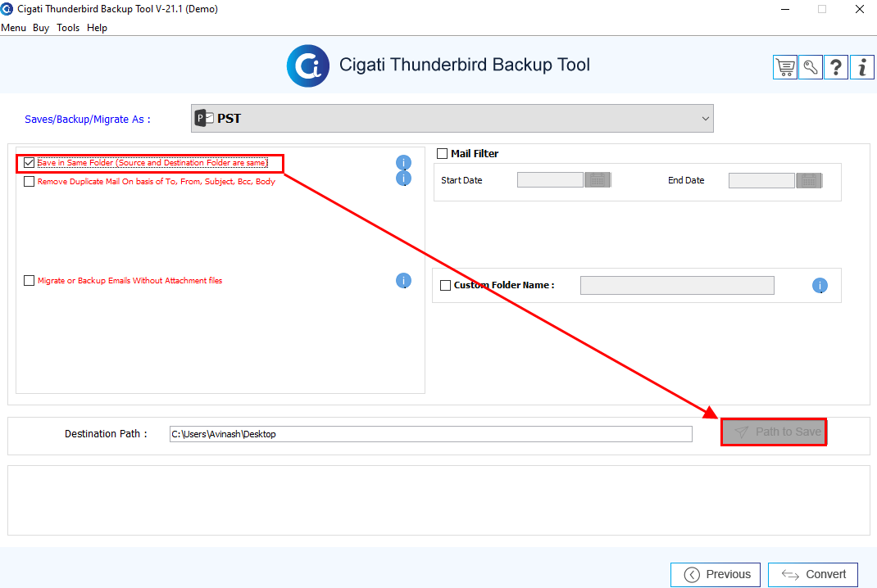
Task: Tick Migrate or Backup Without Attachment checkbox
Action: pos(29,281)
